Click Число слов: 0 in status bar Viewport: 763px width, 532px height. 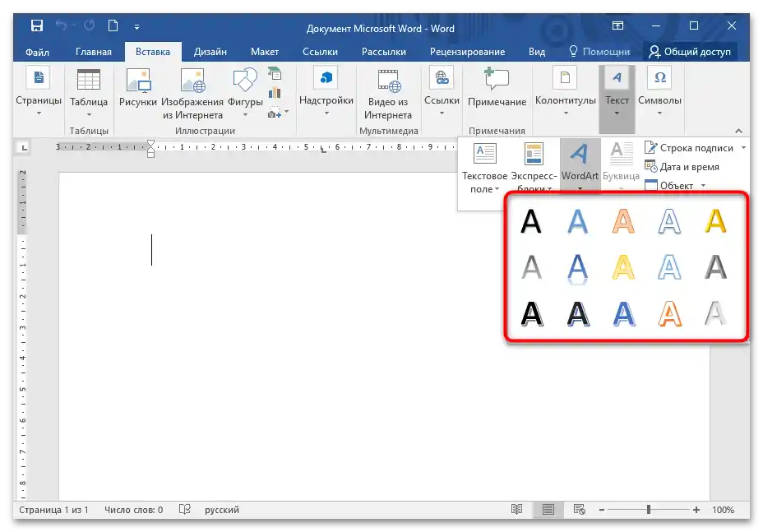pos(133,510)
